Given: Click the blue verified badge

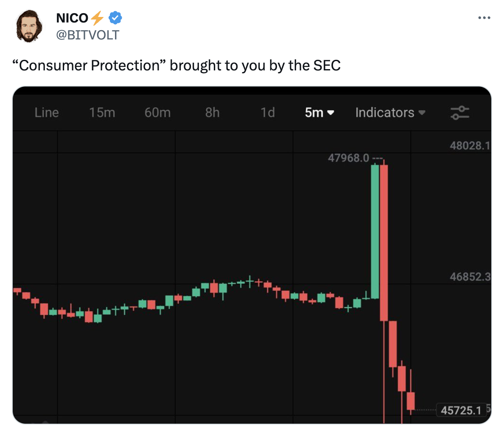Looking at the screenshot, I should [x=115, y=18].
